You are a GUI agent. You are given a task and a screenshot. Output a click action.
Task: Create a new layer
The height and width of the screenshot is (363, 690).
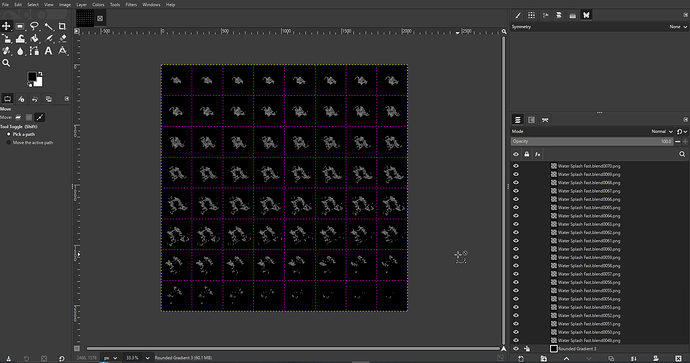click(521, 359)
